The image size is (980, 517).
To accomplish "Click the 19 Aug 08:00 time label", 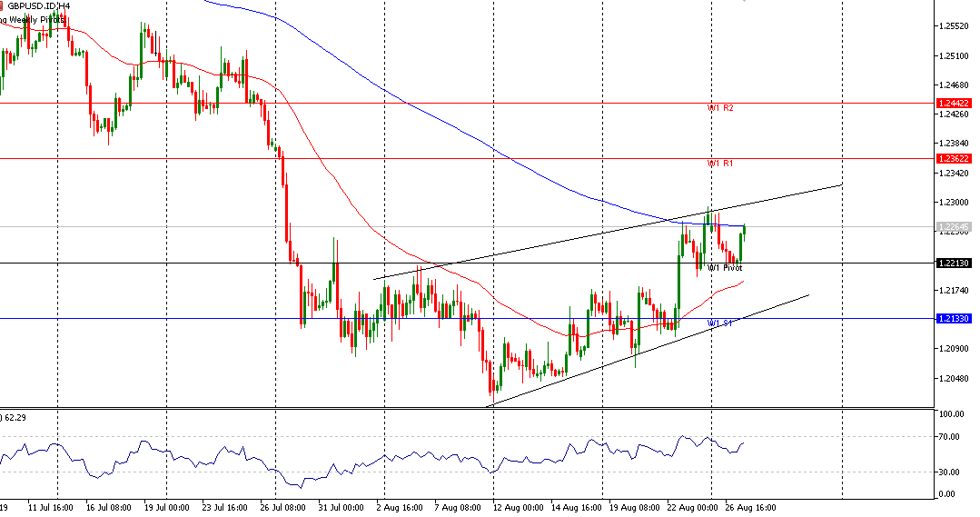I will click(634, 508).
